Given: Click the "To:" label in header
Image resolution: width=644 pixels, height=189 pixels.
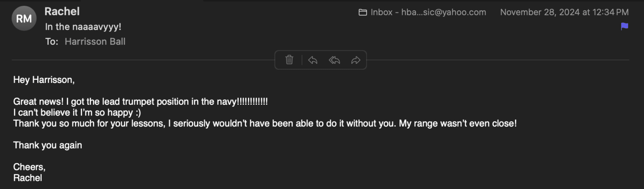Looking at the screenshot, I should point(52,41).
